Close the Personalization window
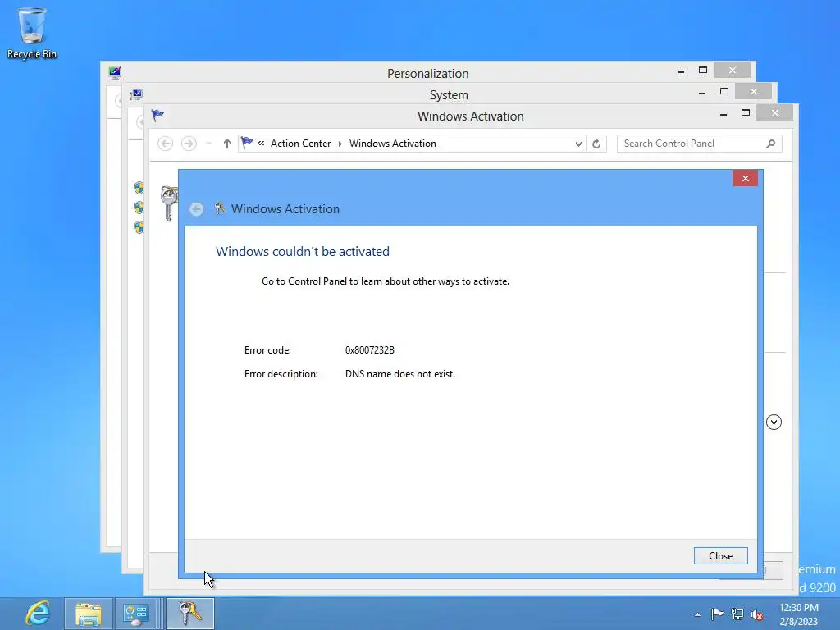The height and width of the screenshot is (630, 840). tap(733, 71)
